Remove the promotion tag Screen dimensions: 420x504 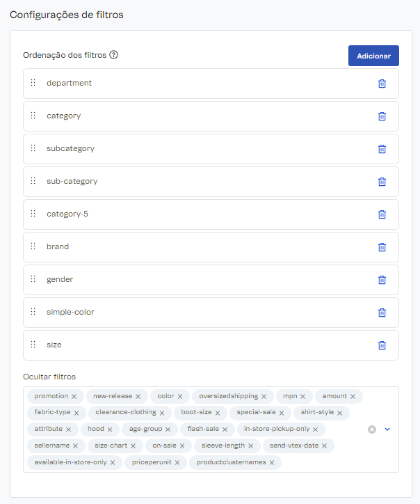pos(74,397)
